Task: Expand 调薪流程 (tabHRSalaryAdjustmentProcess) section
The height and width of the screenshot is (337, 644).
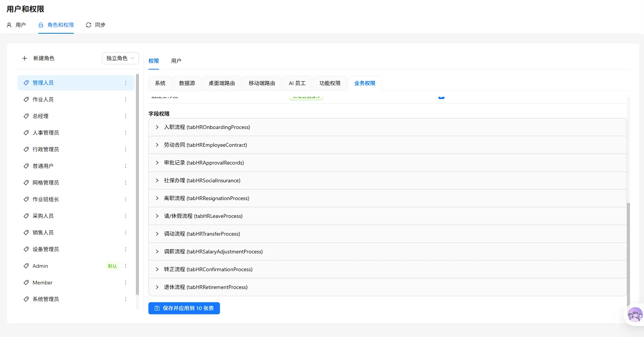Action: [x=388, y=252]
